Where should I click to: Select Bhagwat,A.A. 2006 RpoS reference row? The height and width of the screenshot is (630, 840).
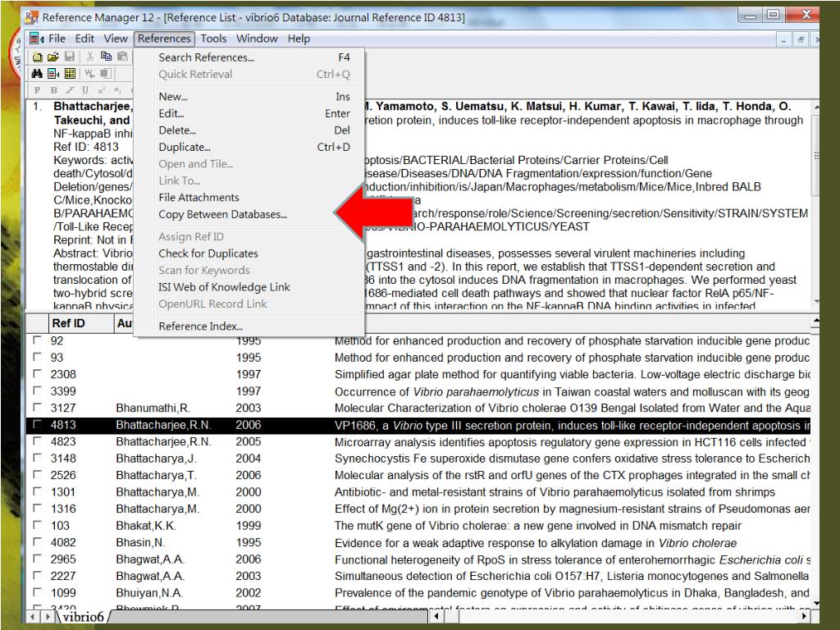[x=418, y=559]
